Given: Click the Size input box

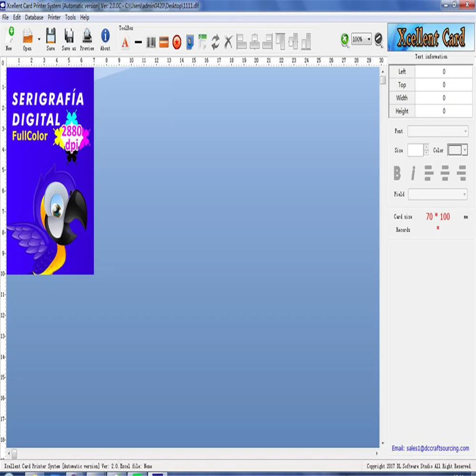Looking at the screenshot, I should coord(415,150).
